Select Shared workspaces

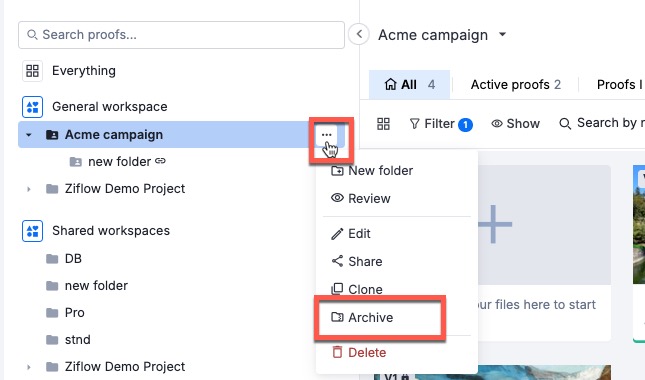click(111, 231)
